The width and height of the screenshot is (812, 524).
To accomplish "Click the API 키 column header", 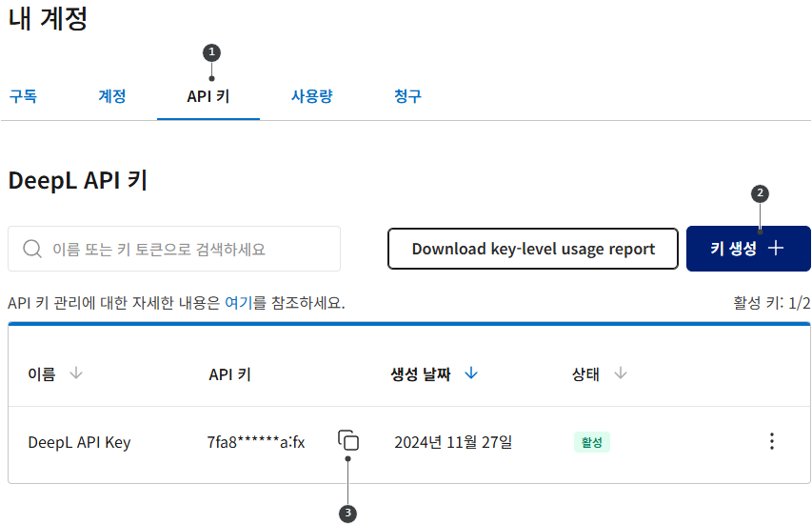I will [230, 374].
